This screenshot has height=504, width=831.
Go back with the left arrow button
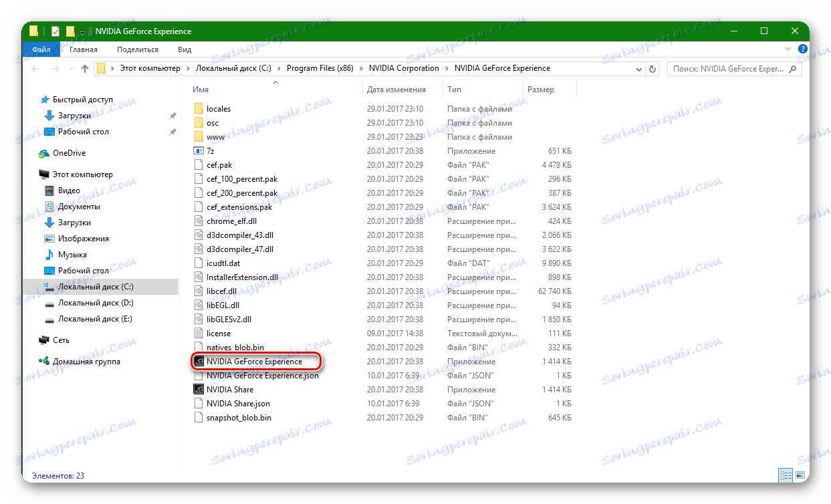click(35, 68)
